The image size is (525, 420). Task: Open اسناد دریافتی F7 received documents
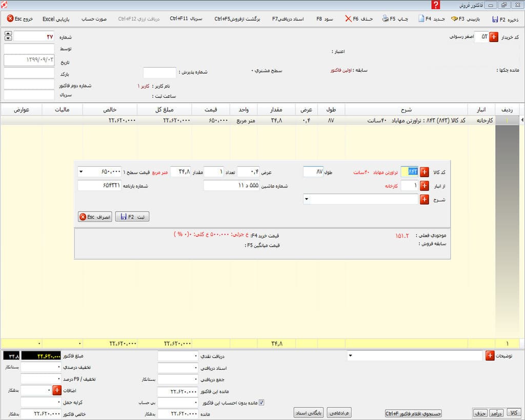(288, 19)
